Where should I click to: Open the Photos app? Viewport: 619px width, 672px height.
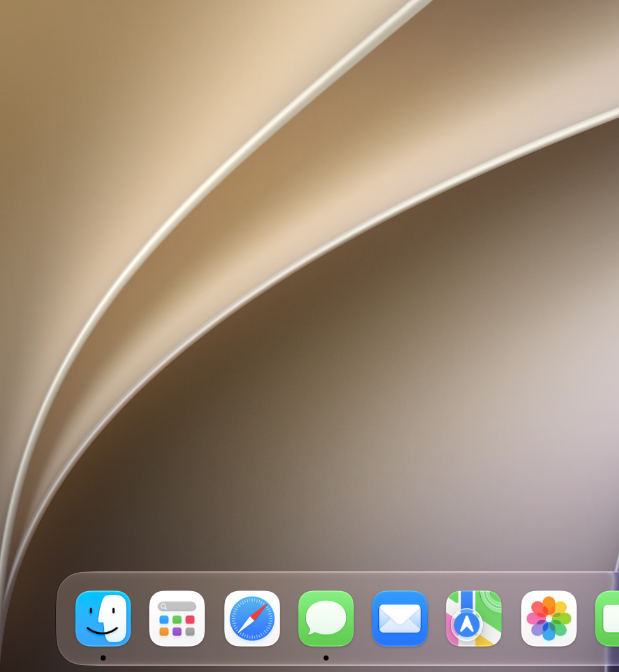549,618
